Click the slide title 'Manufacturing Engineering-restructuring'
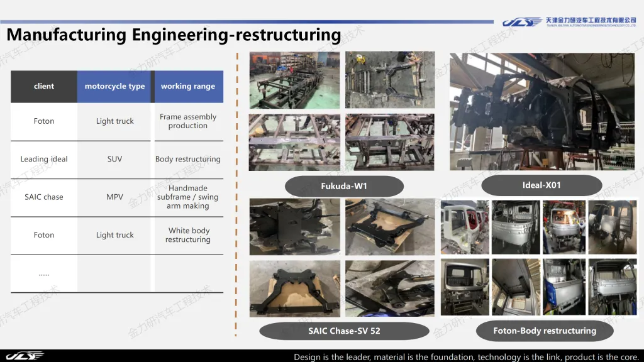The image size is (644, 362). click(174, 35)
